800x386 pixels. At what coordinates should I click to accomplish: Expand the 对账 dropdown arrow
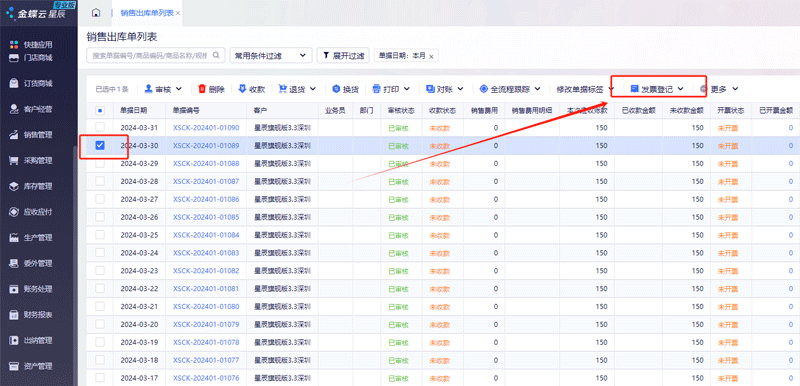click(x=460, y=89)
